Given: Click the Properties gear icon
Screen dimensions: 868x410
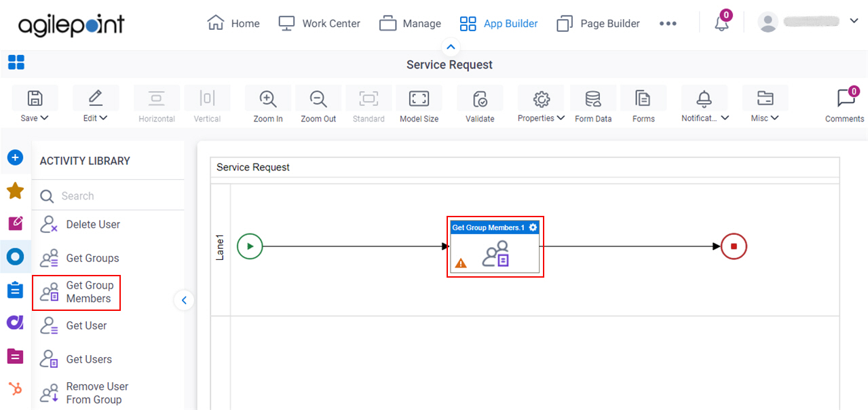Looking at the screenshot, I should point(541,99).
